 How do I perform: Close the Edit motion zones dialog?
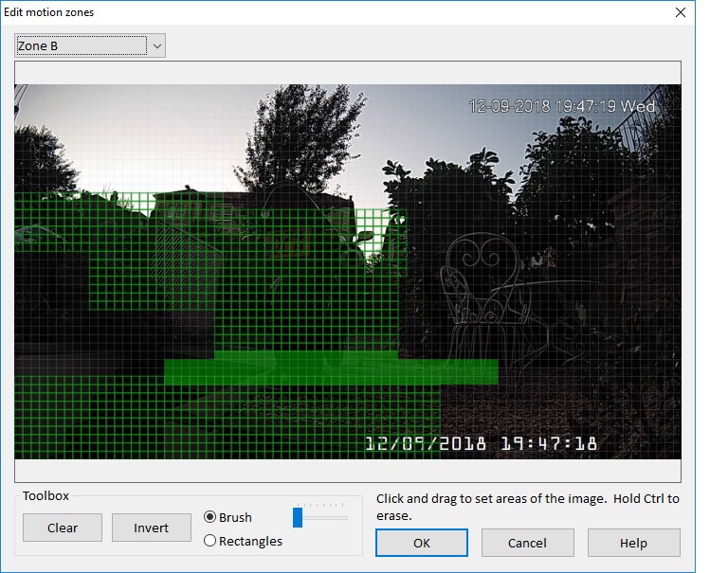tap(681, 12)
